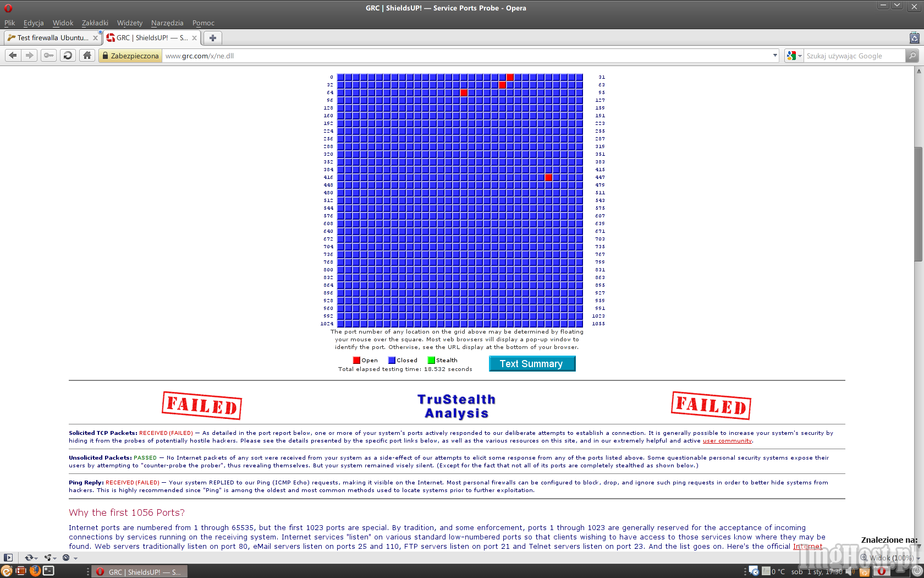Open the Plik menu
The height and width of the screenshot is (578, 924).
coord(10,23)
